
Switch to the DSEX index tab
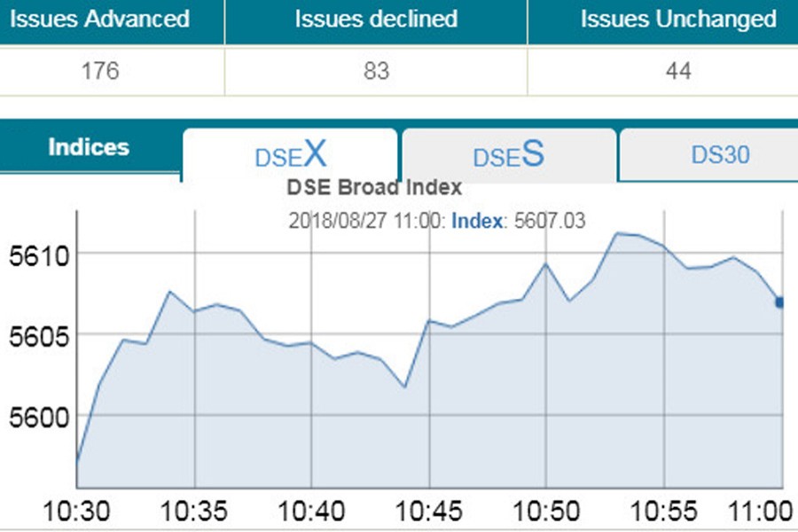click(290, 156)
